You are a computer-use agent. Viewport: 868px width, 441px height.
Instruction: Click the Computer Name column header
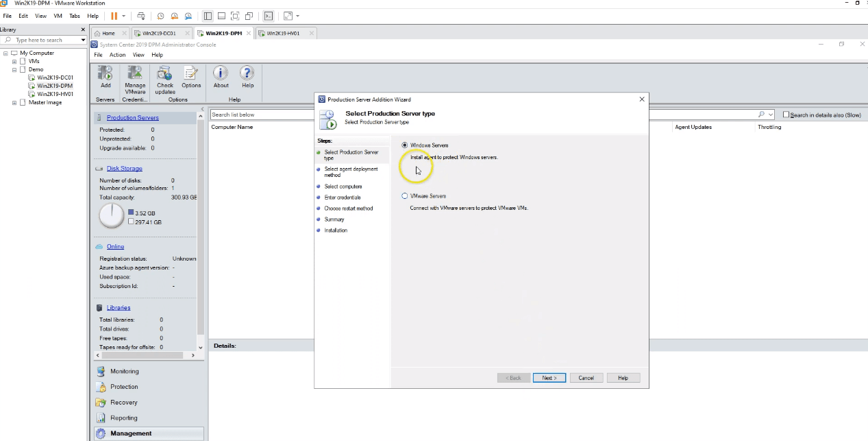coord(232,127)
